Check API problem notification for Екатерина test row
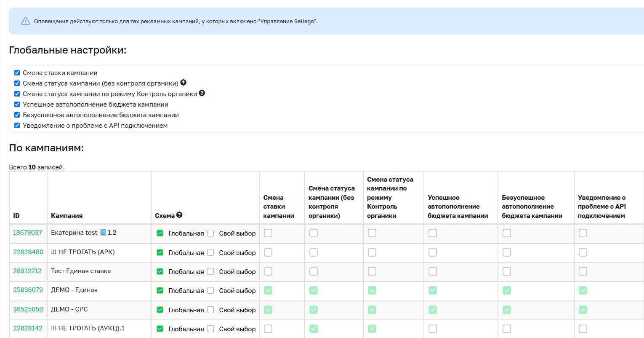 coord(583,233)
